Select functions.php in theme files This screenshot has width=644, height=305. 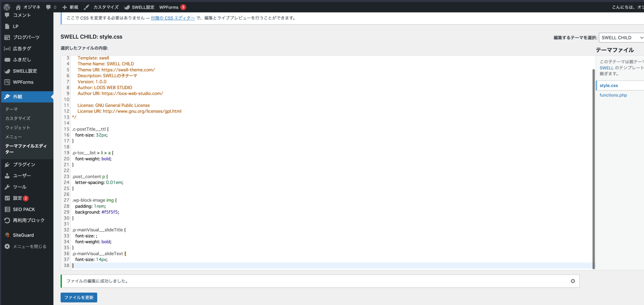tap(613, 95)
